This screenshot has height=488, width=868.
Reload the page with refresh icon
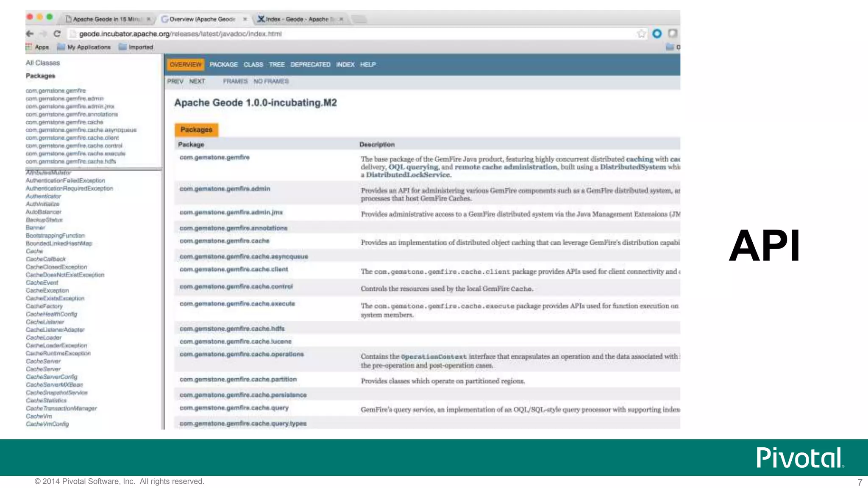[x=57, y=33]
